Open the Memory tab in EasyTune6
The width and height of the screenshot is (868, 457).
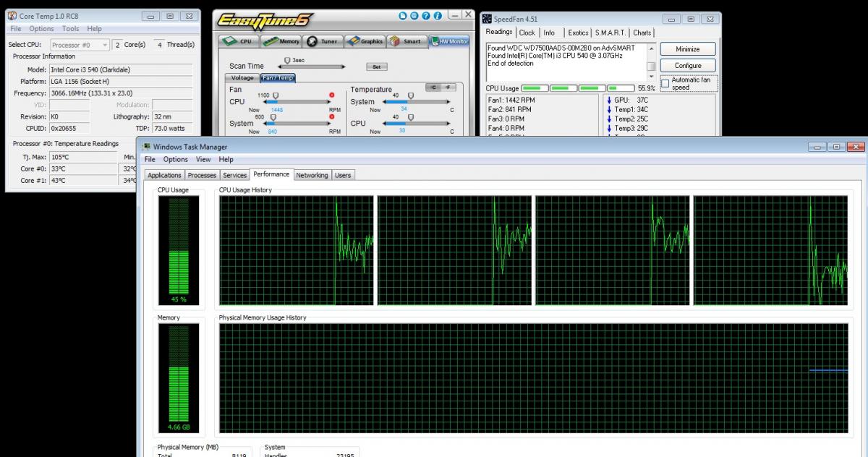coord(281,41)
